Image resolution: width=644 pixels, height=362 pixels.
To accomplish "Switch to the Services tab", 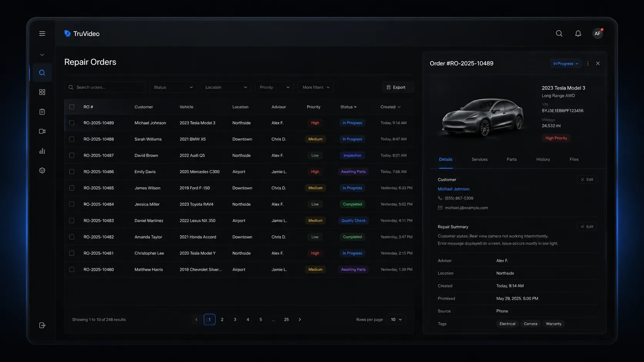I will click(480, 159).
